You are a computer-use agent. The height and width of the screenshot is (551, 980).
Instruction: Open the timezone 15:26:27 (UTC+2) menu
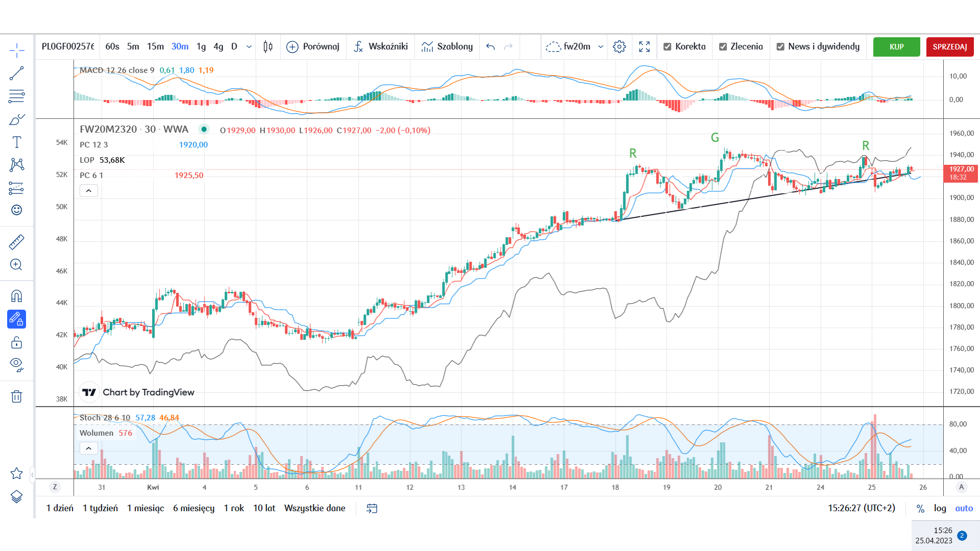[x=862, y=508]
